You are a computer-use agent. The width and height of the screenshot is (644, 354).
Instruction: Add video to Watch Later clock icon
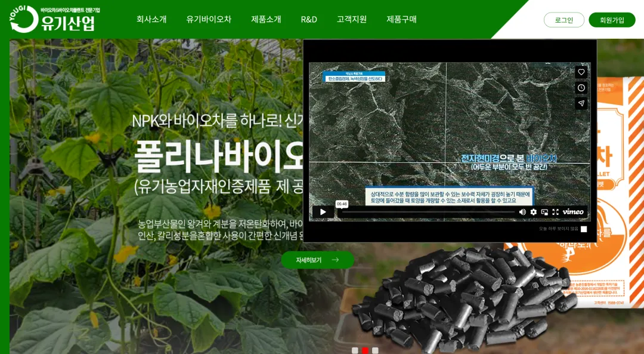[581, 88]
